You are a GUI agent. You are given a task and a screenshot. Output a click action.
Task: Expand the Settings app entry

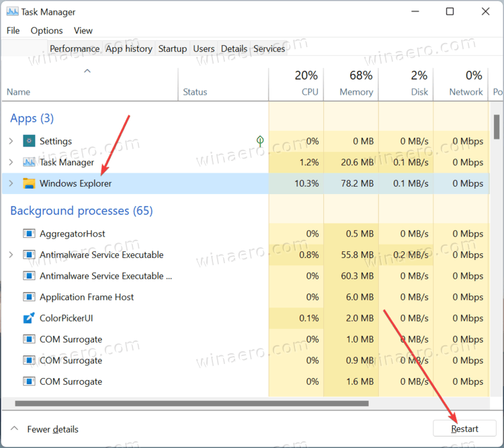coord(11,141)
